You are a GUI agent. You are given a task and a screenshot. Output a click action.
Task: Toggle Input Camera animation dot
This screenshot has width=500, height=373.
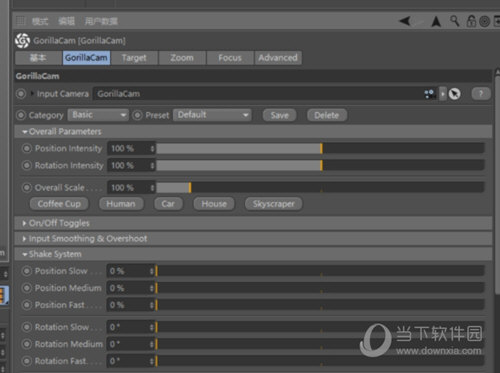click(21, 94)
